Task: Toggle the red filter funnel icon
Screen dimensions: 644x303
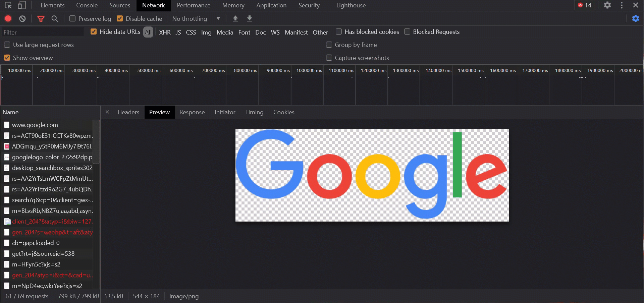Action: coord(41,19)
